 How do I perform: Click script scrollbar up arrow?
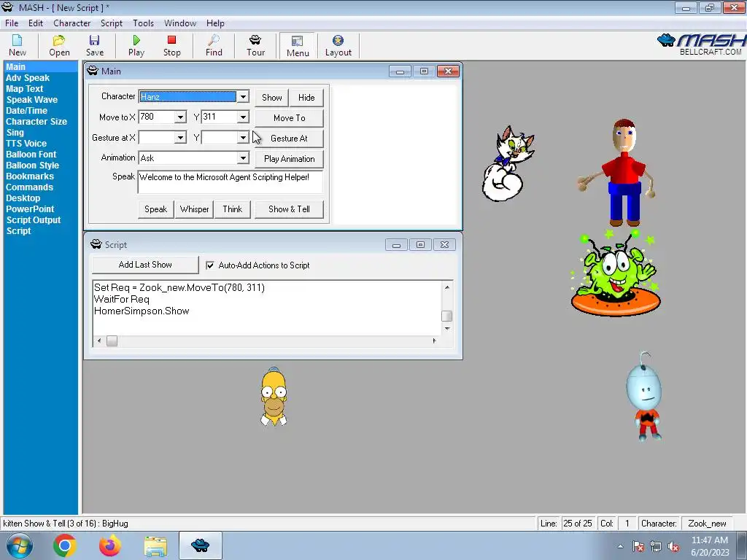[x=447, y=287]
